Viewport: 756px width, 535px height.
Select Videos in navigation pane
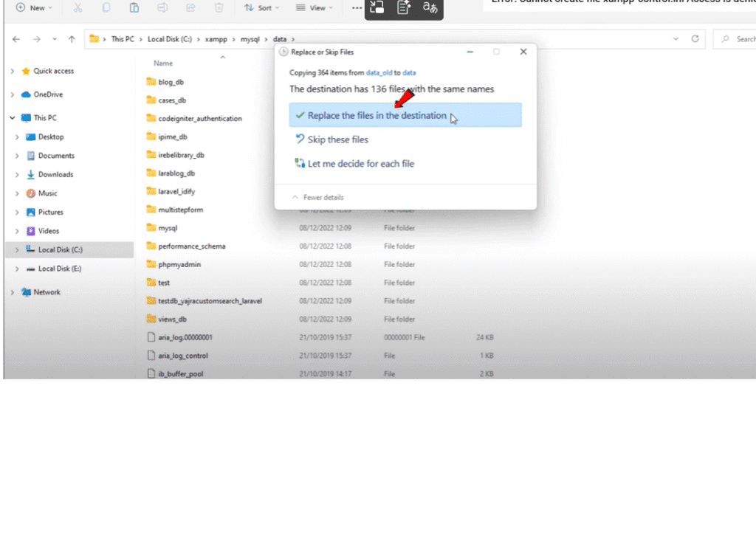click(x=48, y=231)
